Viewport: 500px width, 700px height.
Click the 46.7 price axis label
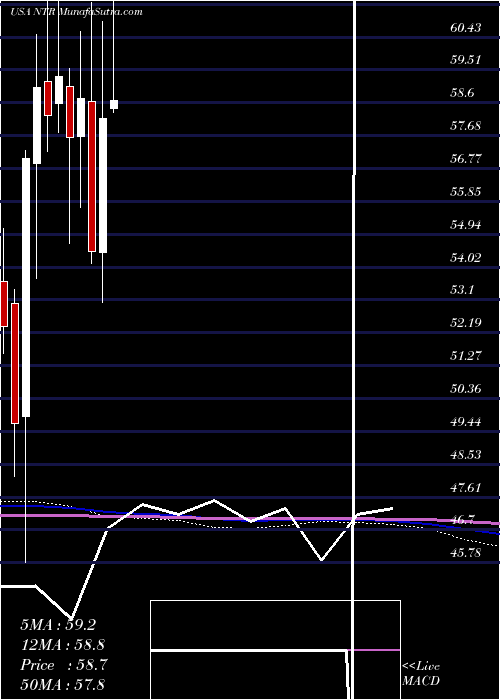tap(462, 520)
